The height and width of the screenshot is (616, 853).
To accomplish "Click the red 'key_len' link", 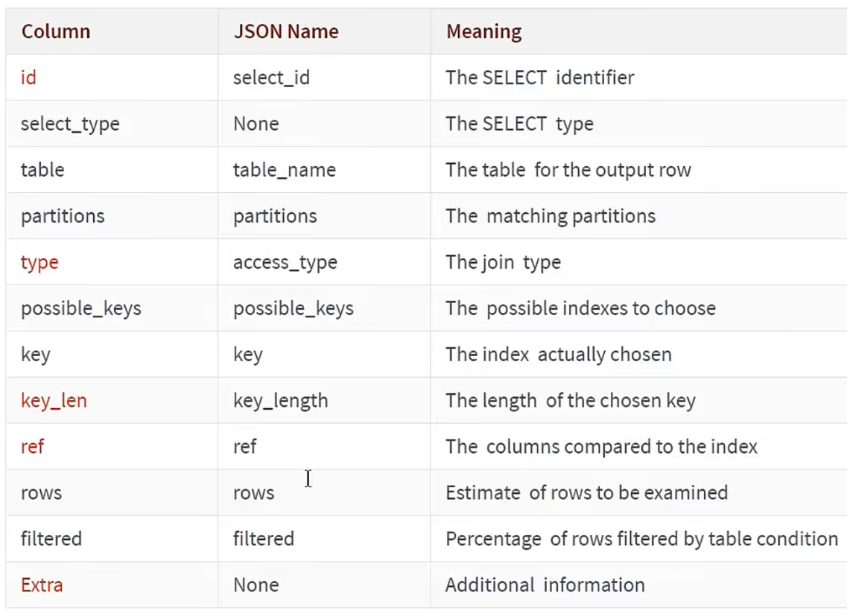I will (54, 401).
